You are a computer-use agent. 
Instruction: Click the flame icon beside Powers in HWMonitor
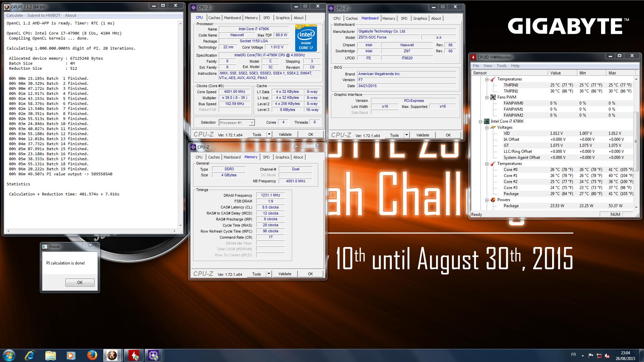point(493,200)
